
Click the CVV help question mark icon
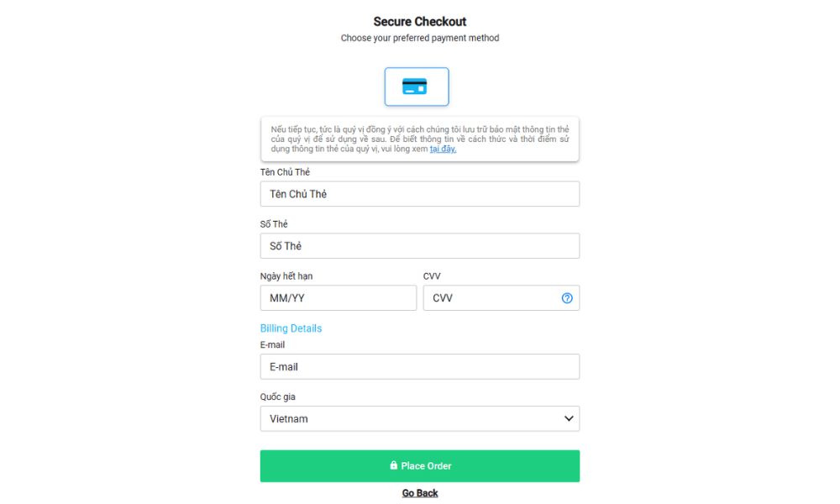pyautogui.click(x=567, y=298)
